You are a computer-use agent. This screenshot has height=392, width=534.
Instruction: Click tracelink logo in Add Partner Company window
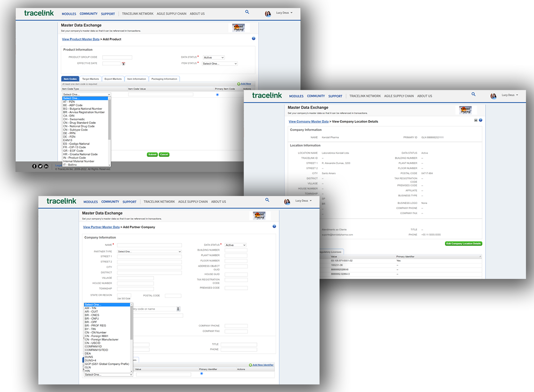[61, 201]
